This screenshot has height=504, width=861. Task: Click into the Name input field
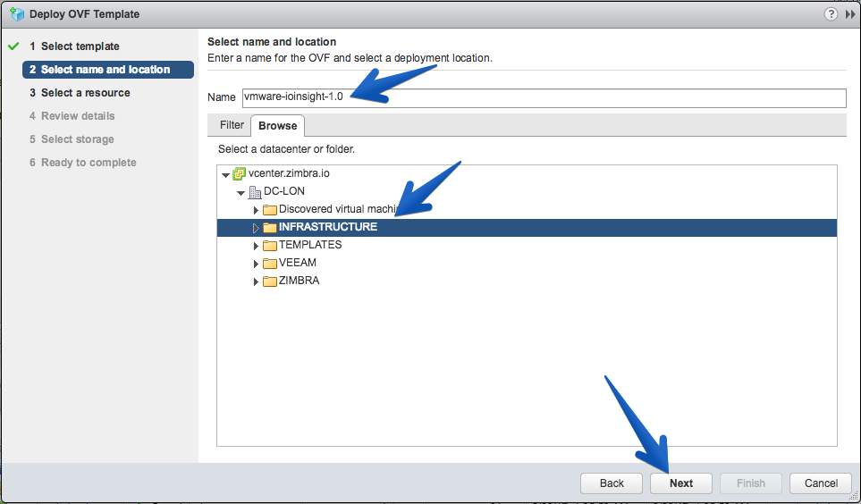coord(544,98)
